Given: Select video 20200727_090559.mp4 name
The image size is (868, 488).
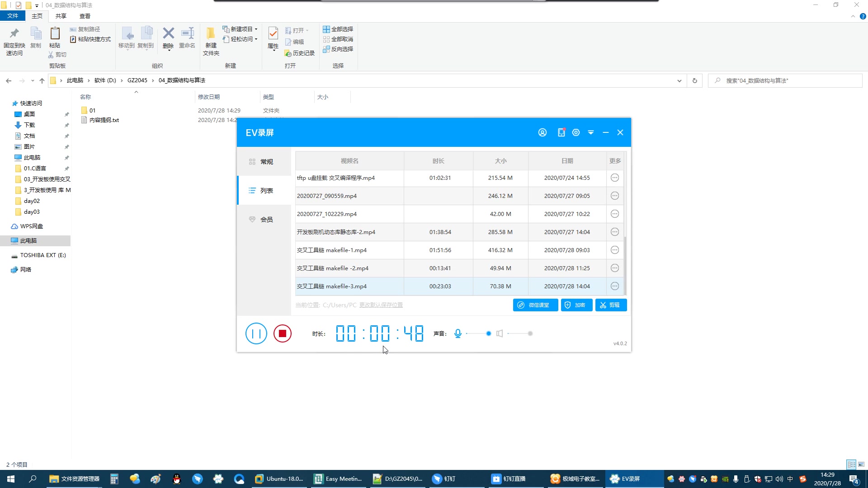Looking at the screenshot, I should pos(327,196).
